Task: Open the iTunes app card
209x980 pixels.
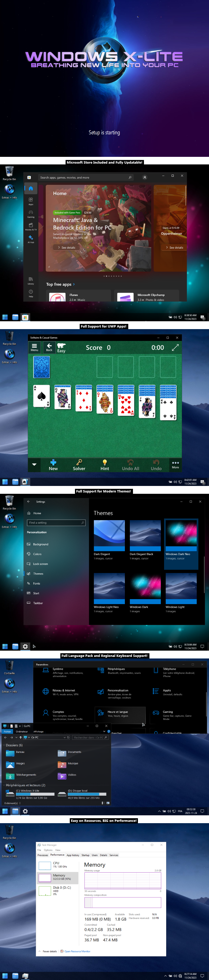Action: pos(79,296)
